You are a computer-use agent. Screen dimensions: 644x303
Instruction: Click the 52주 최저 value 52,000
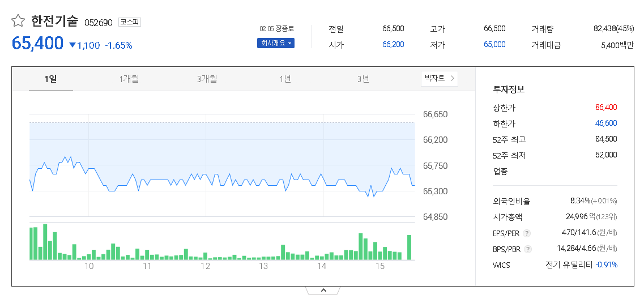[606, 155]
